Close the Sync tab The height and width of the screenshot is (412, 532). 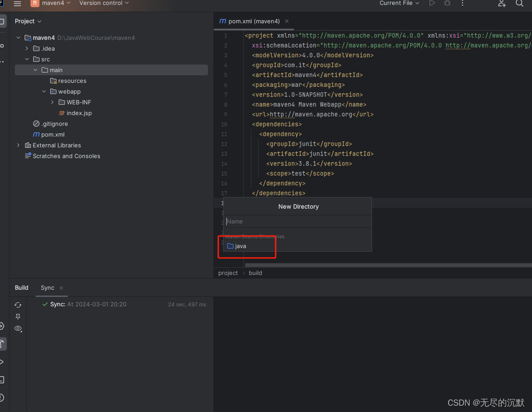[61, 288]
